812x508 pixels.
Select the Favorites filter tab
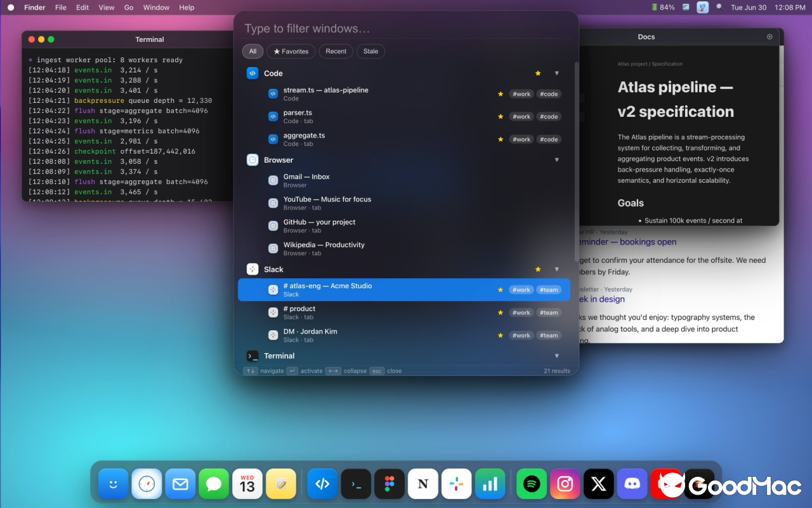tap(291, 51)
